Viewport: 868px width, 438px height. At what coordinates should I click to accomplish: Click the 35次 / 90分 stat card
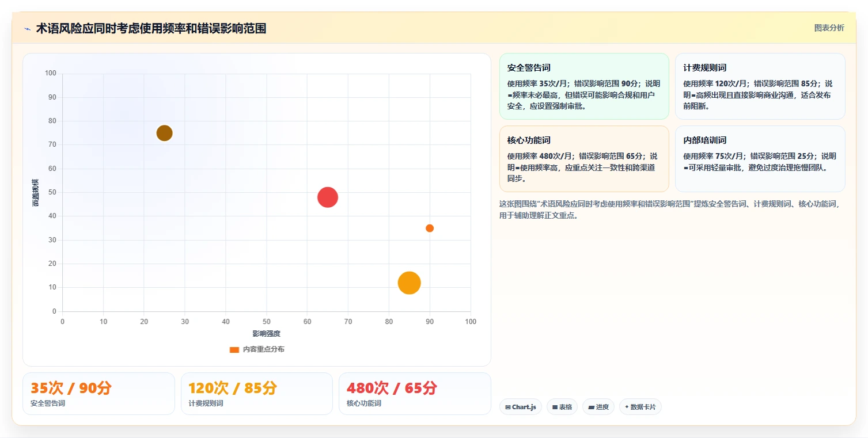coord(98,394)
